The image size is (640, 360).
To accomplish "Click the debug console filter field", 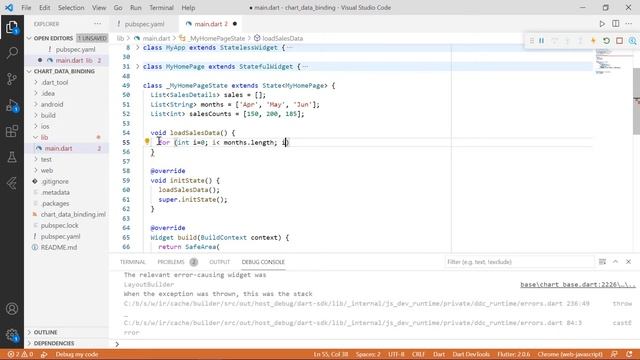I will [519, 262].
